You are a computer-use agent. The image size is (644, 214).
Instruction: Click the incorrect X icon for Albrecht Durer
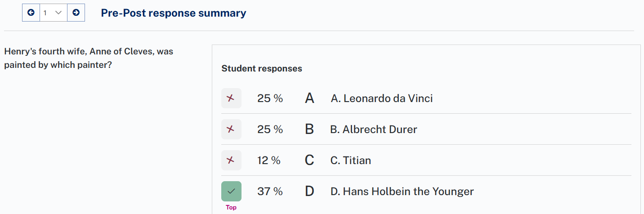231,129
